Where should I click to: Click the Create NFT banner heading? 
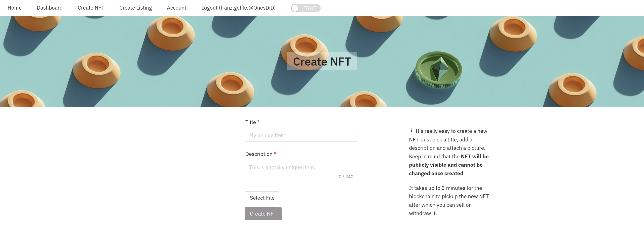(322, 62)
